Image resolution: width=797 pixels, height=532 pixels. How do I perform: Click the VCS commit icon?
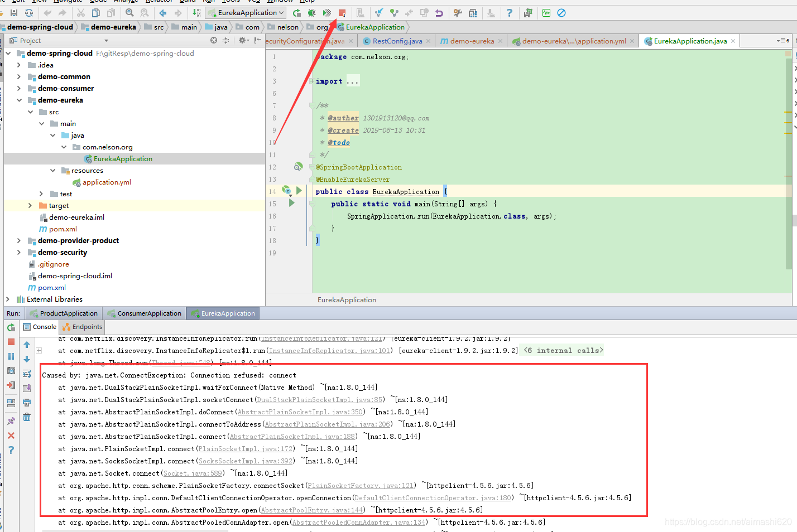[394, 13]
